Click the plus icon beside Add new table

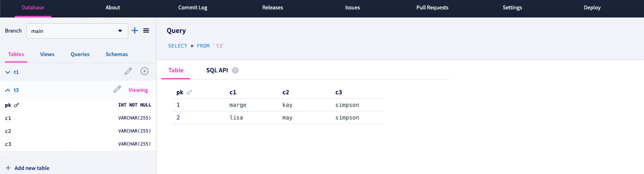point(8,168)
